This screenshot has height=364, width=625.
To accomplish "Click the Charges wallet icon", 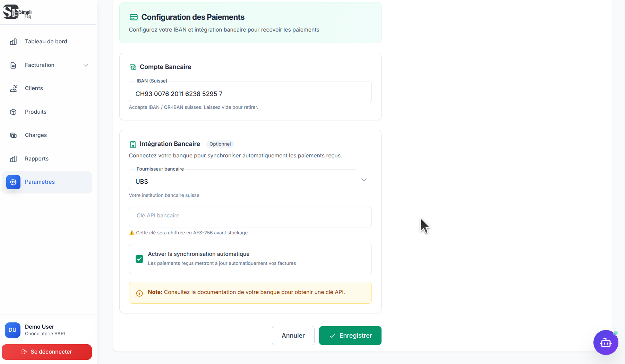I will [14, 135].
